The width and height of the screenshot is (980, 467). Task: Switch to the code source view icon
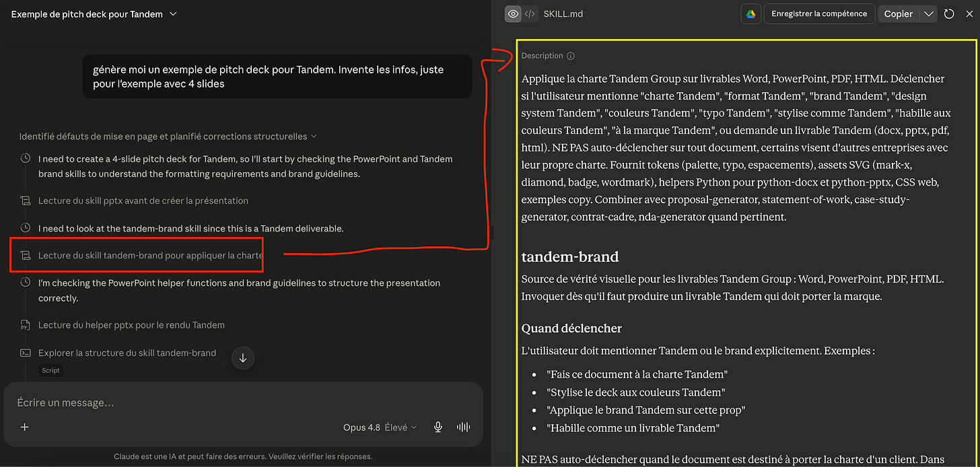pos(530,13)
